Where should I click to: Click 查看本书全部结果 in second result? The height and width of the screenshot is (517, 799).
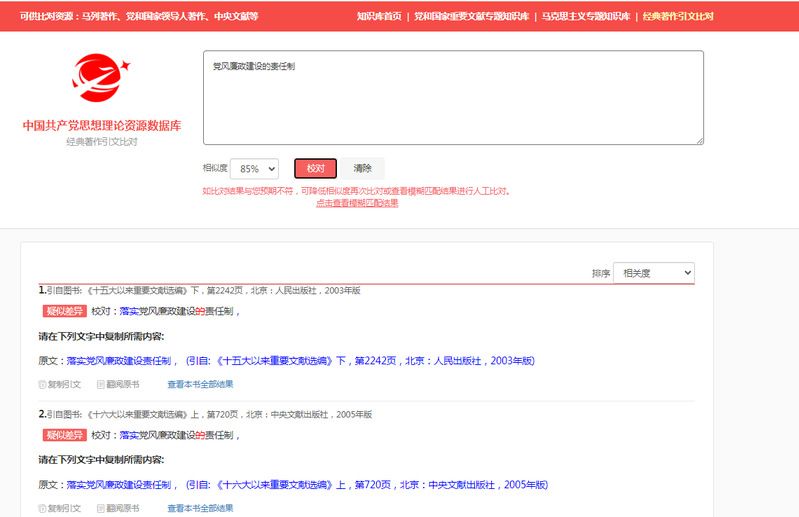[x=200, y=508]
